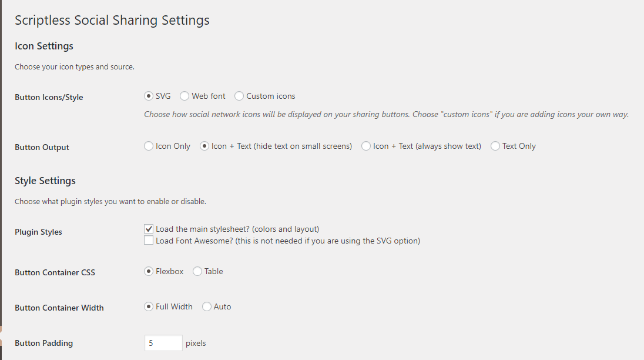Choose Icon + Text (always show text)
644x360 pixels.
coord(366,146)
